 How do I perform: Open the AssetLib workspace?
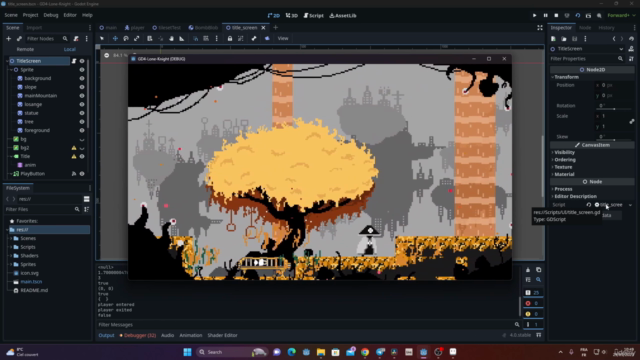[343, 16]
